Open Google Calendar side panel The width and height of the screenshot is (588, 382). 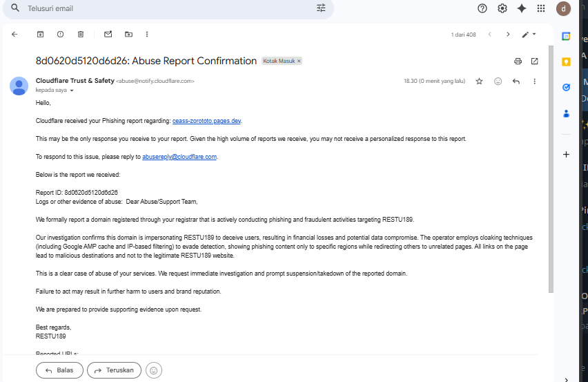pos(566,37)
